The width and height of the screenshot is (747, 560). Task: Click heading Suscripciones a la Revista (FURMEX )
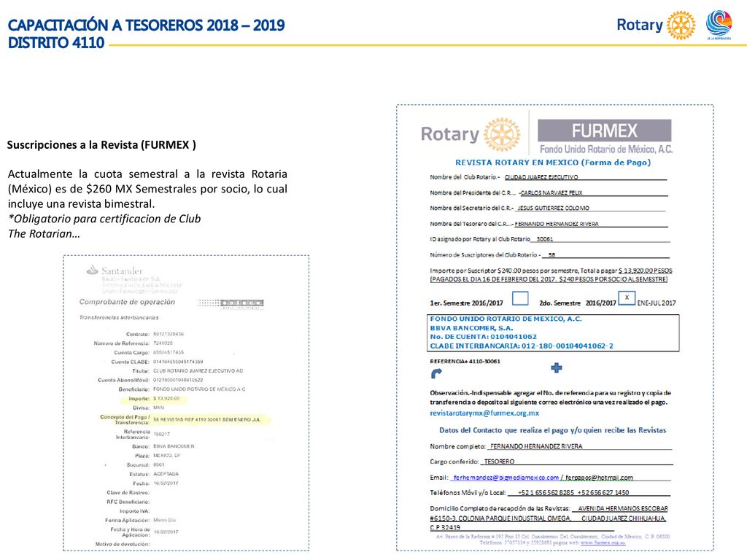[101, 145]
